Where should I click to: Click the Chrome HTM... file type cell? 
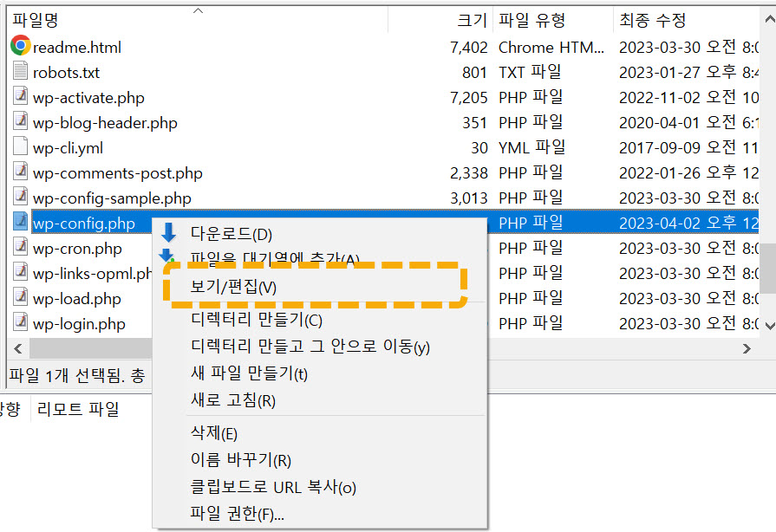551,48
